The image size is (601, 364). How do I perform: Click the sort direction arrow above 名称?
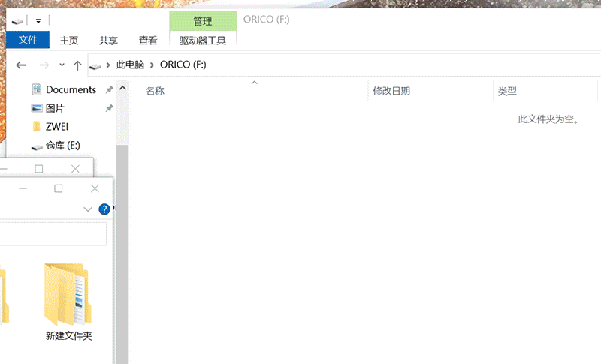254,83
